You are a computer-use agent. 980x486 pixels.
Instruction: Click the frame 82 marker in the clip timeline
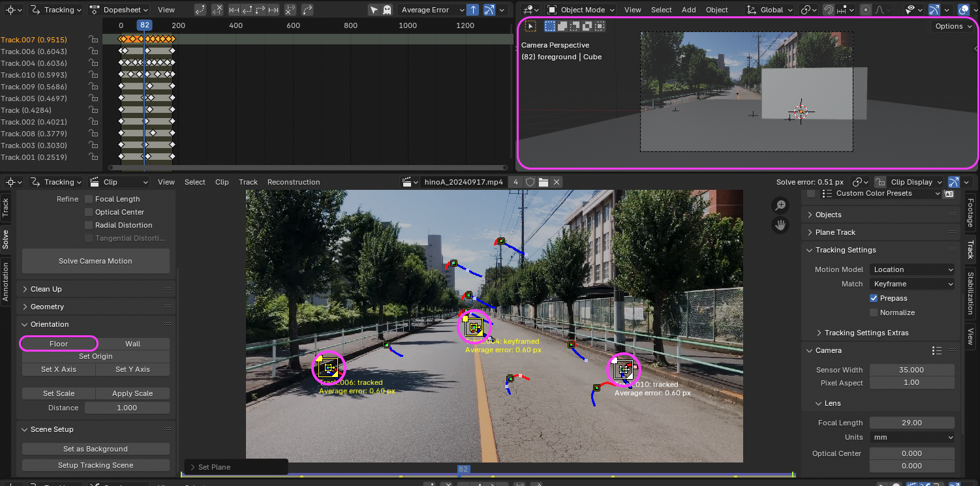pos(463,469)
